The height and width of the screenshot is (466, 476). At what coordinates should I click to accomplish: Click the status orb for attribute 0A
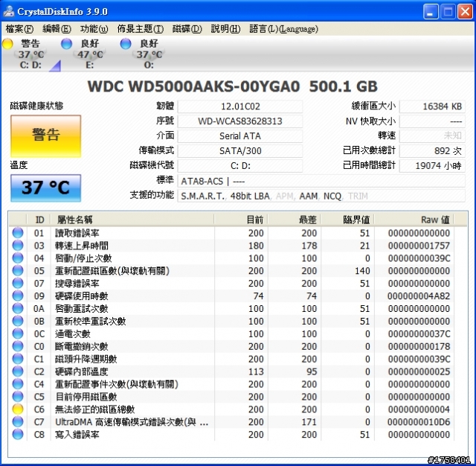tap(18, 308)
